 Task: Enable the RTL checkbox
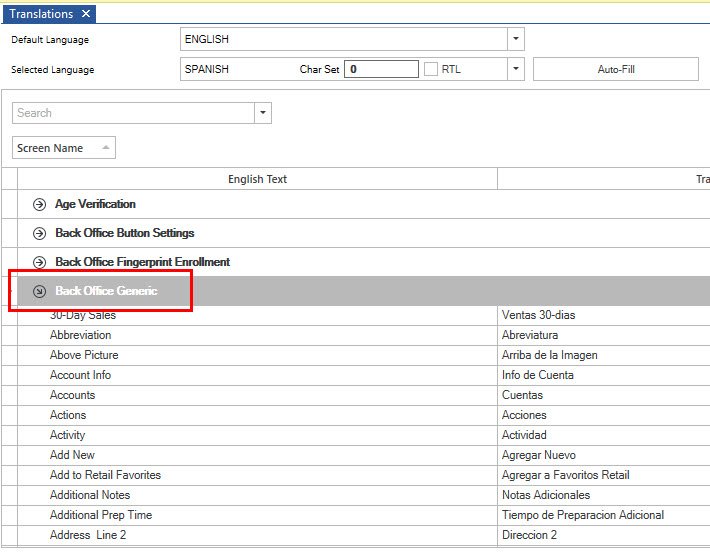pyautogui.click(x=431, y=70)
